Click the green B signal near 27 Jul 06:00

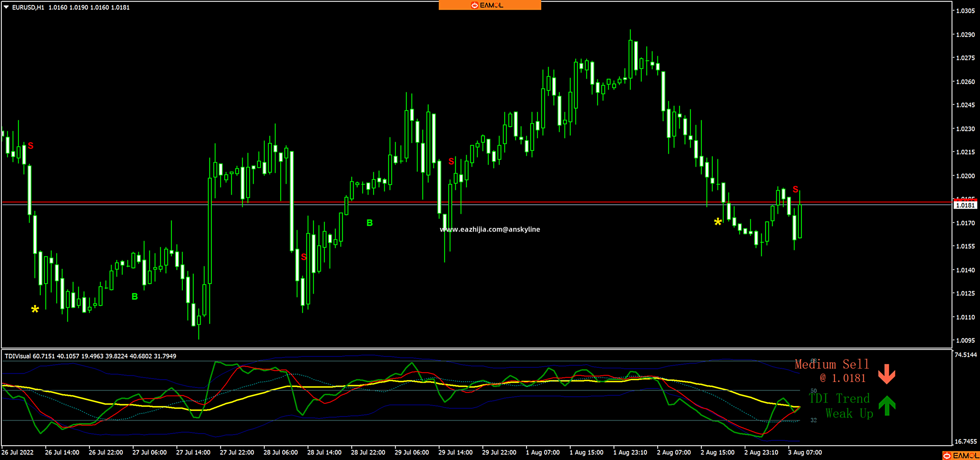pyautogui.click(x=135, y=297)
